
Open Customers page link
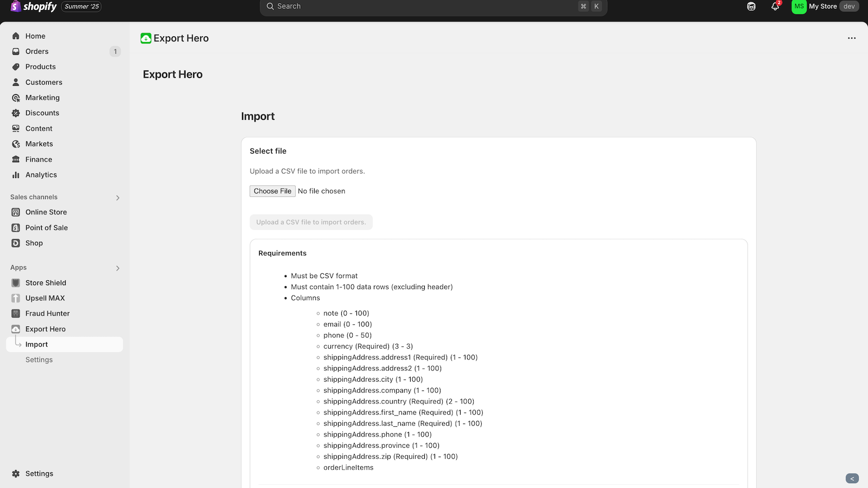[44, 82]
